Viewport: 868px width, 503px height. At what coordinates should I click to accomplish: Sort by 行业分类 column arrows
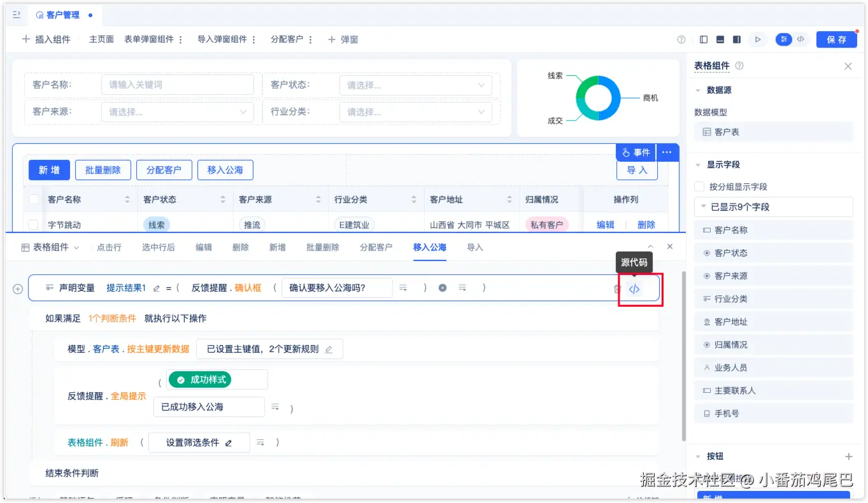414,199
